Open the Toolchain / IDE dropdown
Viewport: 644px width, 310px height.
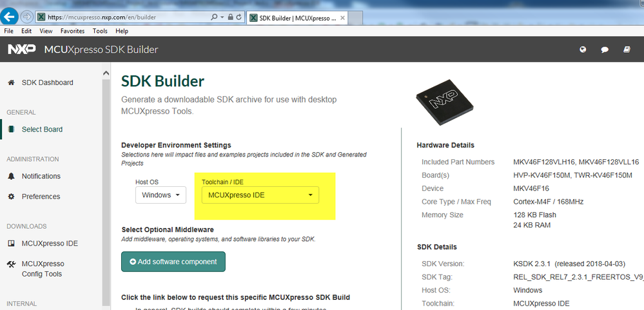[260, 195]
